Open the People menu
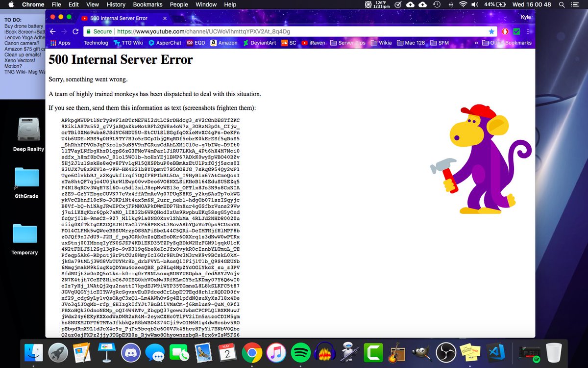 (x=179, y=4)
